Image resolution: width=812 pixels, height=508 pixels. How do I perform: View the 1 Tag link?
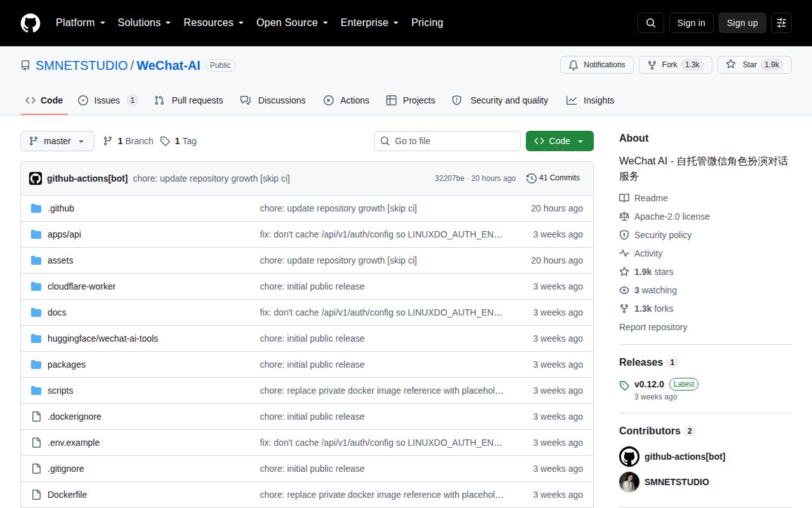tap(178, 141)
